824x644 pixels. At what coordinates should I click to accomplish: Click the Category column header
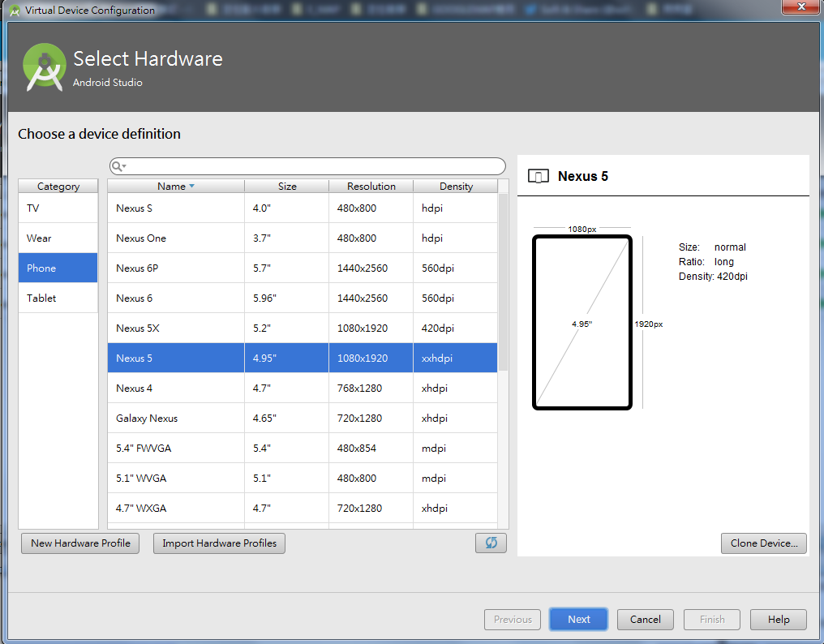[x=58, y=186]
